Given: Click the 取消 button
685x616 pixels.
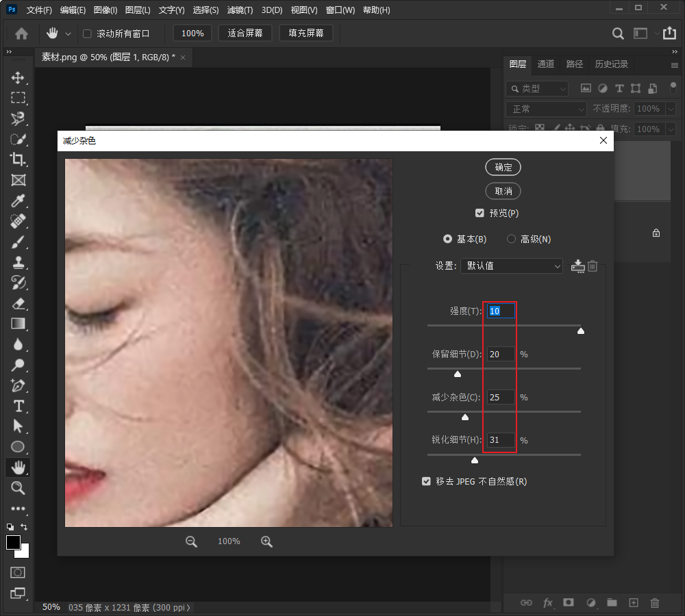Looking at the screenshot, I should point(503,191).
